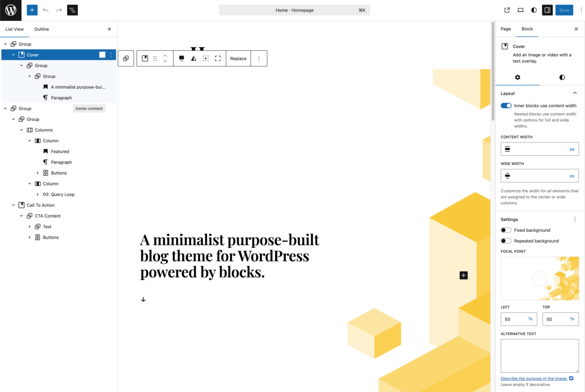
Task: Switch to the Page tab in sidebar
Action: [x=506, y=29]
